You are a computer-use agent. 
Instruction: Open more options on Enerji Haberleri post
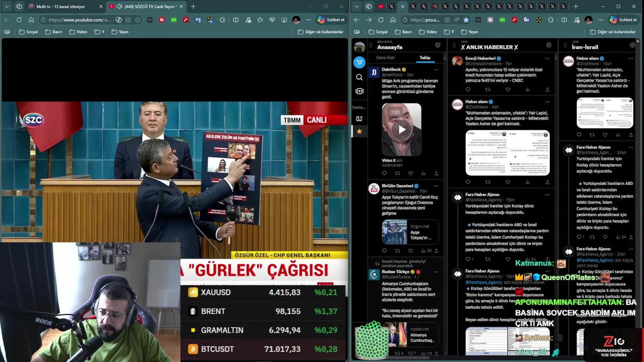coord(547,58)
